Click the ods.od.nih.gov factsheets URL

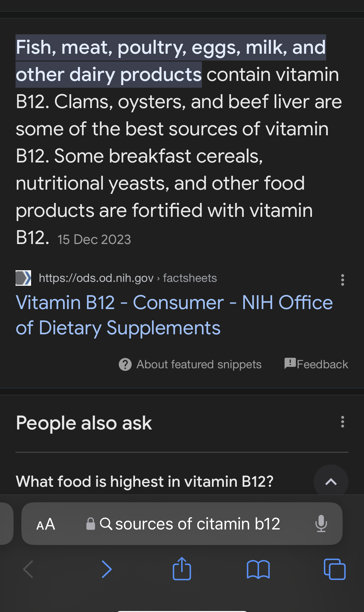pos(128,278)
